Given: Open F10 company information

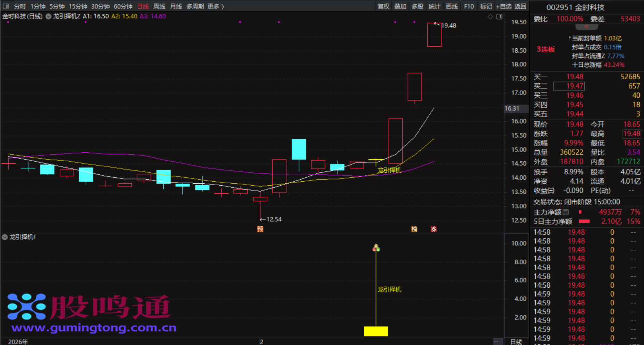Looking at the screenshot, I should [469, 6].
